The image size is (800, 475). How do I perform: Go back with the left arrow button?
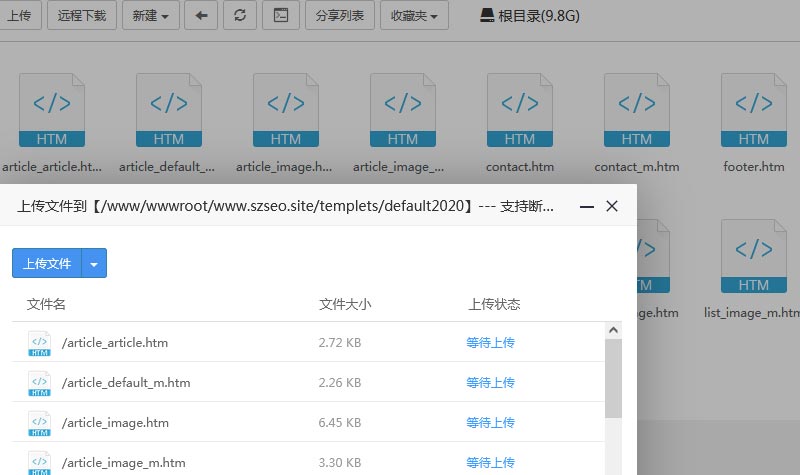tap(201, 15)
